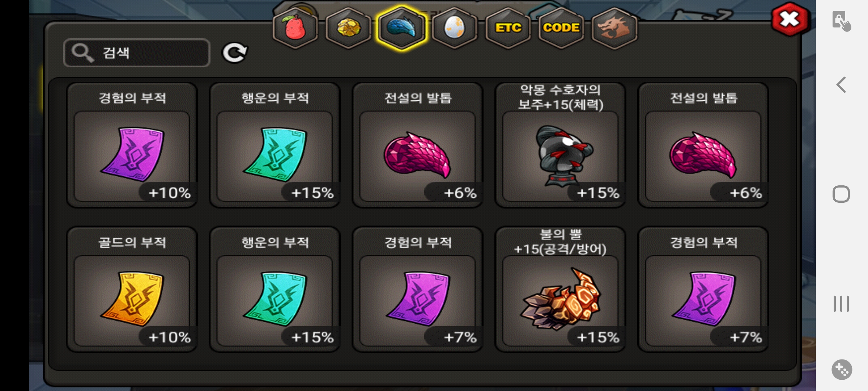This screenshot has width=868, height=391.
Task: Focus the 검색 search field
Action: click(137, 53)
